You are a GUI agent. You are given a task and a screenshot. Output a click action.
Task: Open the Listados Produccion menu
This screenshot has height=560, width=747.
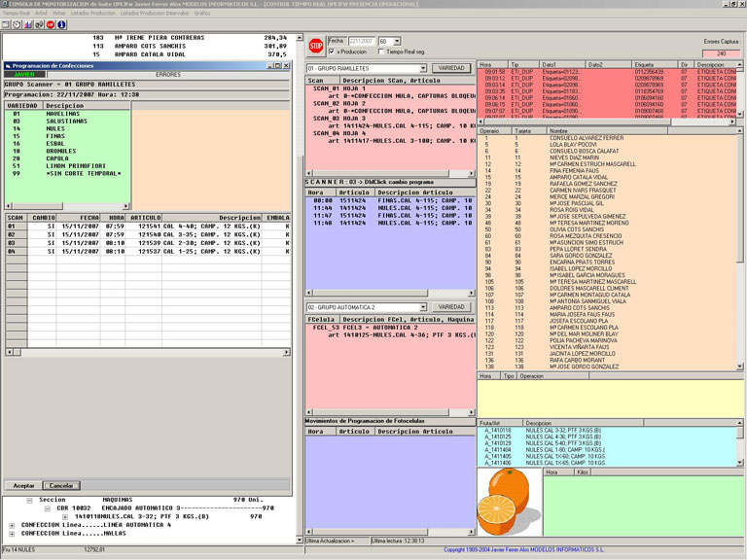[93, 14]
